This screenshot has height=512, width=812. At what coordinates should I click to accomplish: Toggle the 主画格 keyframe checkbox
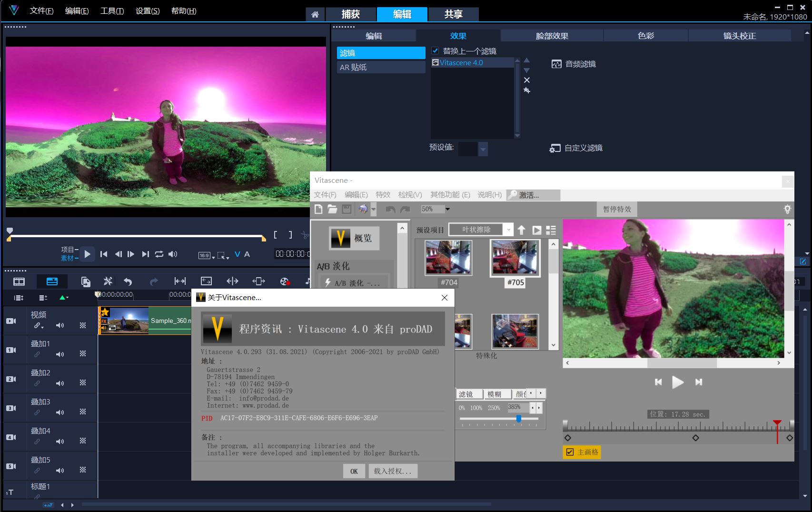click(570, 452)
